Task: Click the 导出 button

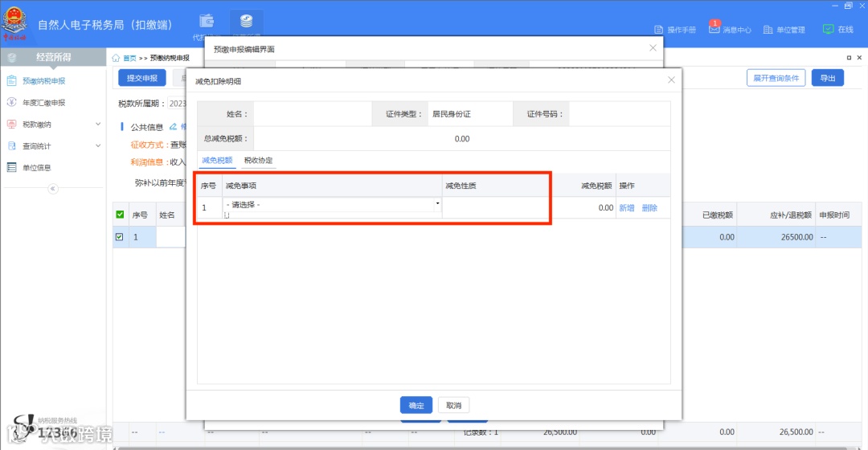Action: point(828,78)
